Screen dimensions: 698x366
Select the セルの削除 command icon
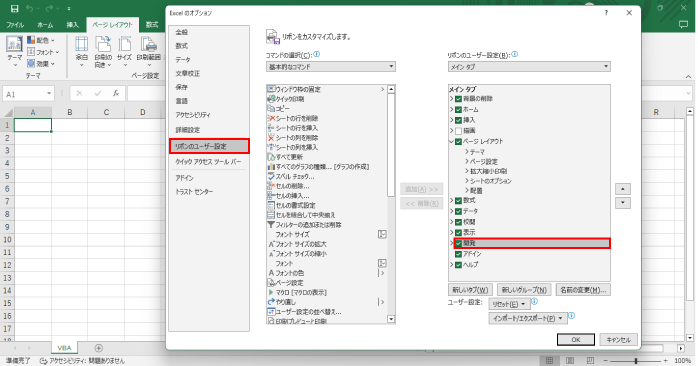tap(271, 186)
